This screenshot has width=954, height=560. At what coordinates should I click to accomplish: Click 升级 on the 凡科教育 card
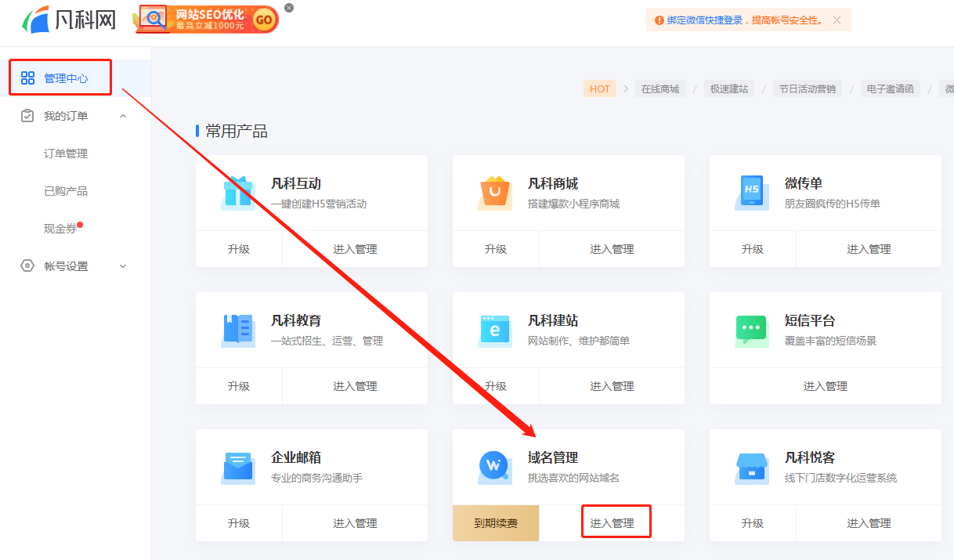[x=239, y=386]
